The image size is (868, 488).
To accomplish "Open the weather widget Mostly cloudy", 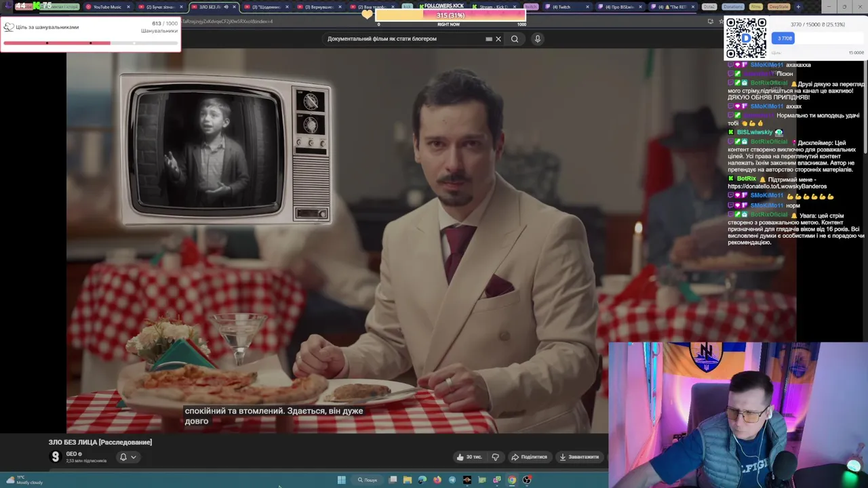I will 24,480.
